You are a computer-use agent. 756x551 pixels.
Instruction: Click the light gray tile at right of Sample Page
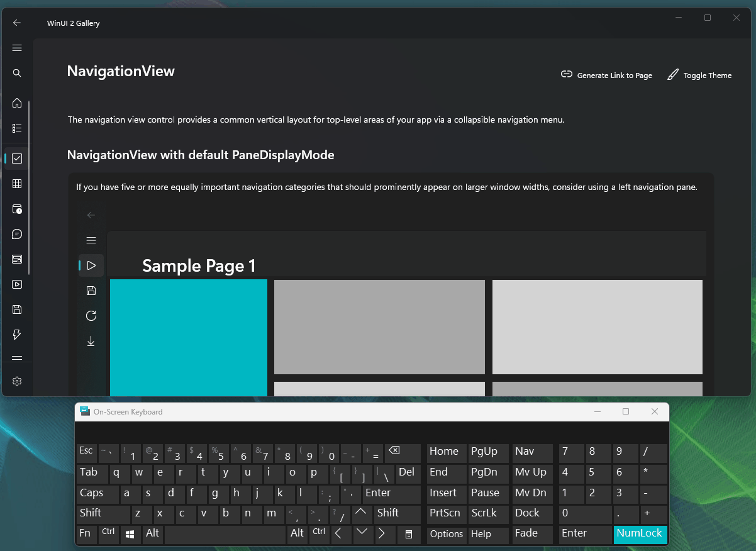coord(598,327)
